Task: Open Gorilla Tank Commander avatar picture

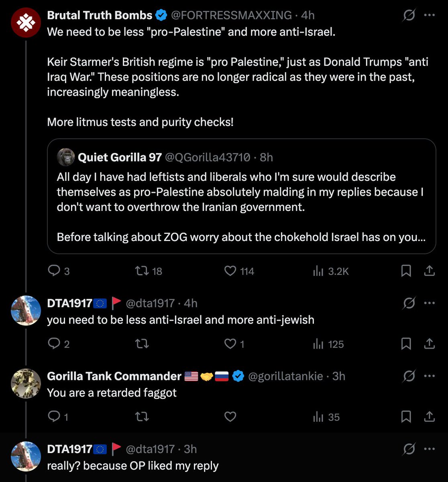Action: tap(26, 383)
